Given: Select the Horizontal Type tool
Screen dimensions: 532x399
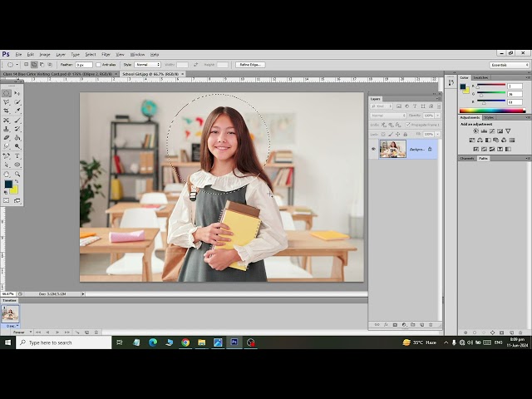Looking at the screenshot, I should [x=17, y=155].
